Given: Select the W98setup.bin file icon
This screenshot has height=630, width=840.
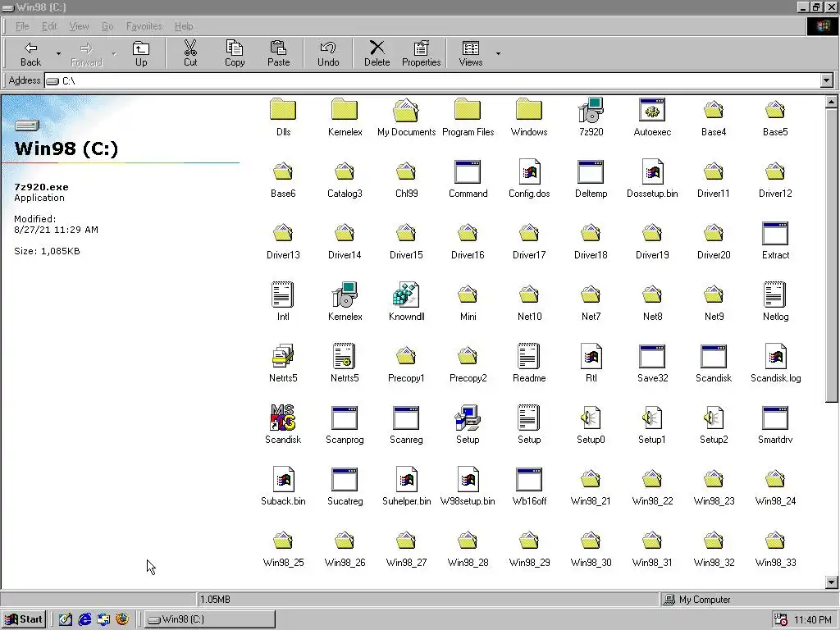Looking at the screenshot, I should tap(468, 479).
